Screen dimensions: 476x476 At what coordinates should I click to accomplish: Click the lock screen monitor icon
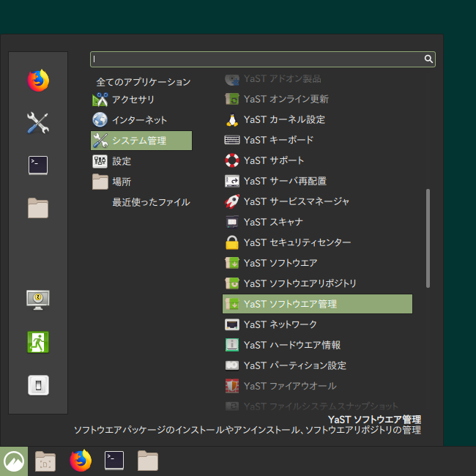(x=38, y=300)
